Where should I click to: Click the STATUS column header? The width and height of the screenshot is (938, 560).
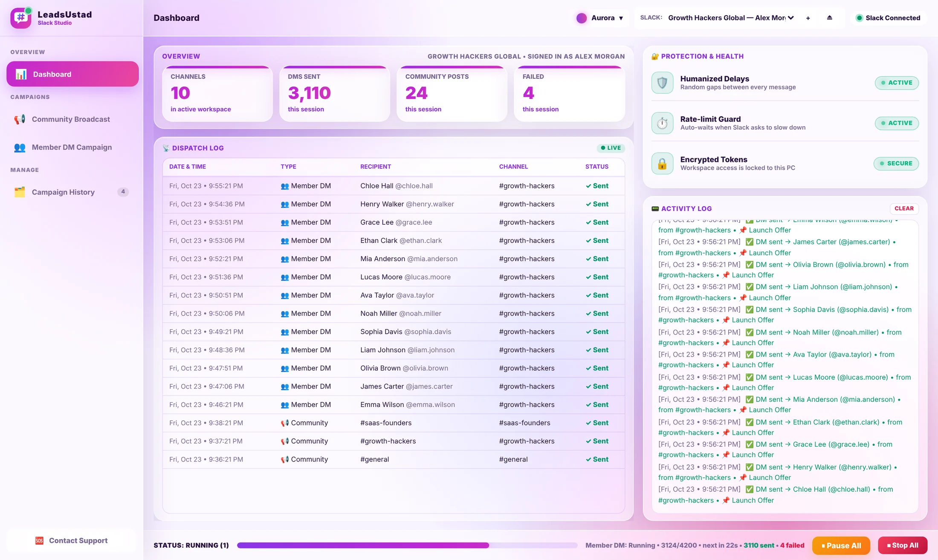pos(596,167)
